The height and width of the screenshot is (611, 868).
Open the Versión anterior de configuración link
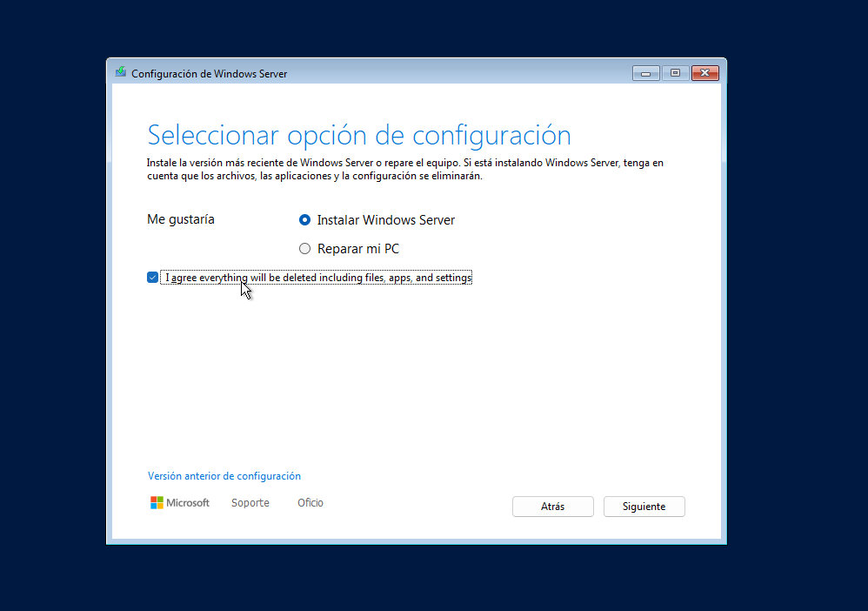224,476
